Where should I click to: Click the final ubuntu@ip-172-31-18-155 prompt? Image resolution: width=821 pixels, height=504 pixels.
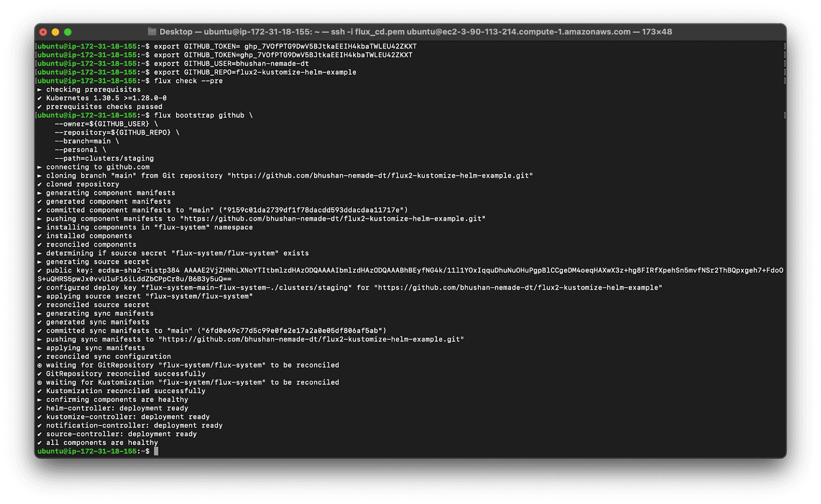click(93, 451)
